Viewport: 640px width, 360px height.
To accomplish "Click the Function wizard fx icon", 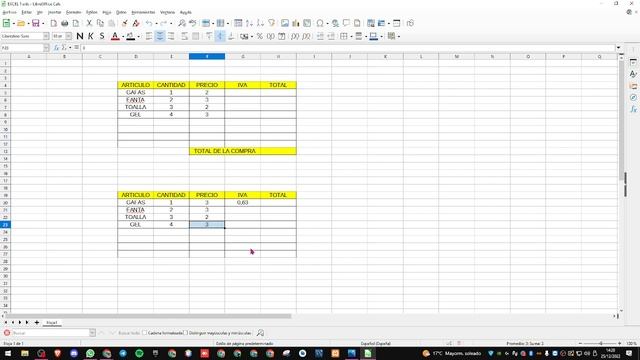I will pyautogui.click(x=56, y=48).
